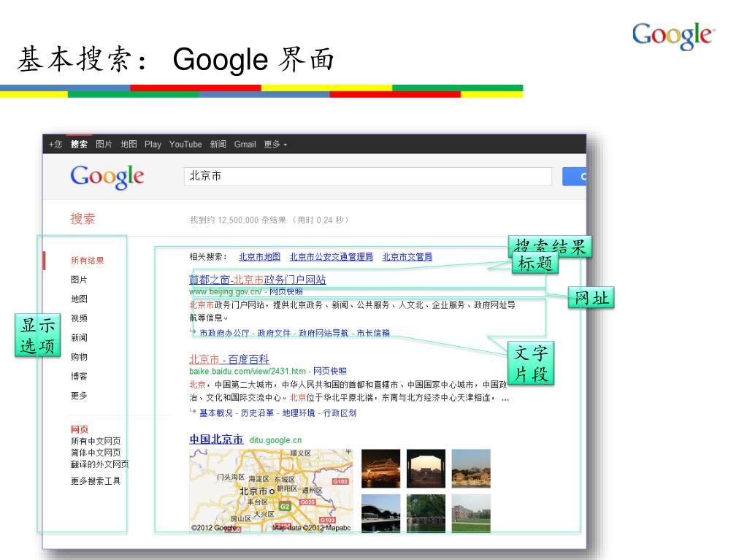The image size is (747, 560).
Task: Open the bottom-middle trees photo thumbnail
Action: (x=426, y=513)
